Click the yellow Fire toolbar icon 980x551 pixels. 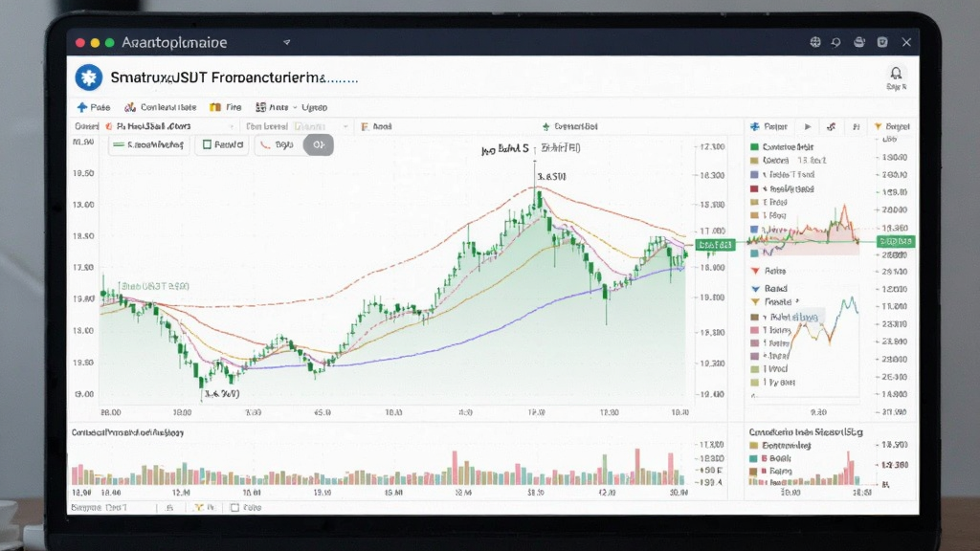[x=215, y=107]
